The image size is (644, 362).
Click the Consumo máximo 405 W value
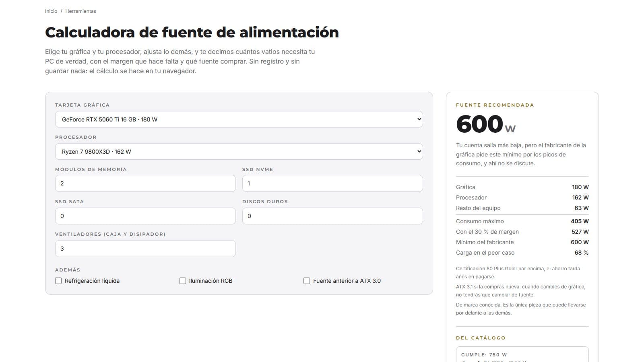[x=580, y=221]
